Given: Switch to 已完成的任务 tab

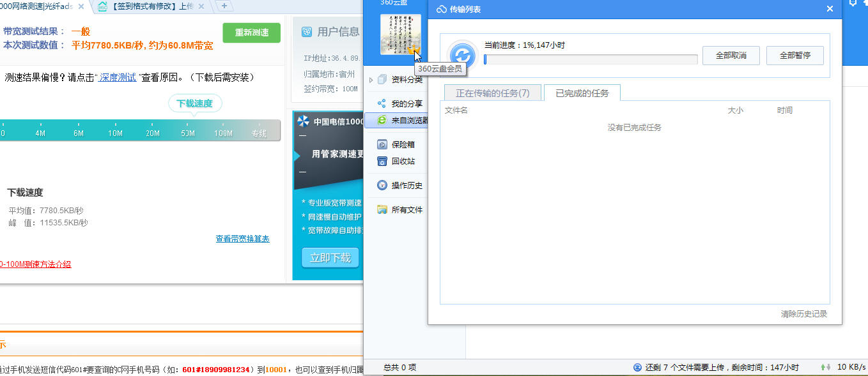Looking at the screenshot, I should [582, 93].
